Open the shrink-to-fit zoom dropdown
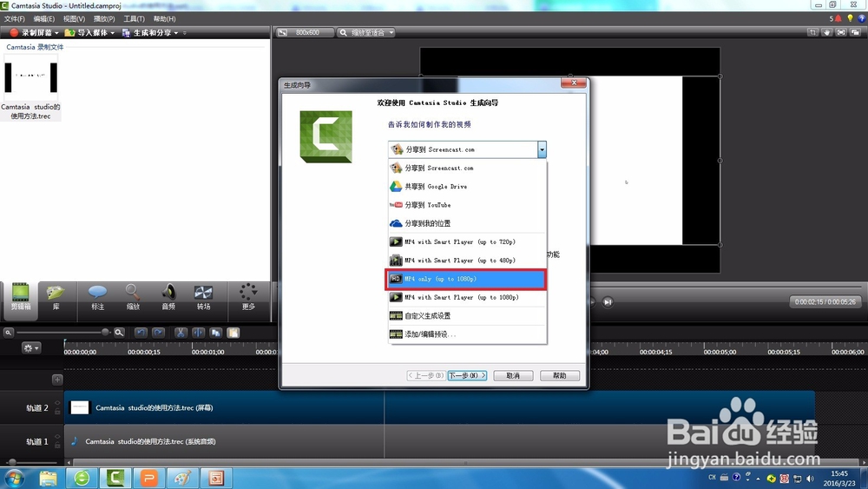 (366, 33)
